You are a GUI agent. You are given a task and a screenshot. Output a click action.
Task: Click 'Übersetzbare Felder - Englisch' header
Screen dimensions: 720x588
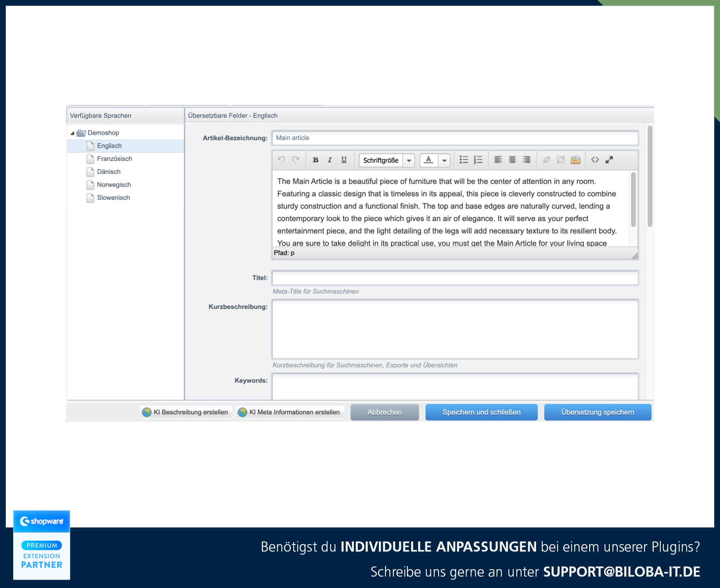click(233, 115)
